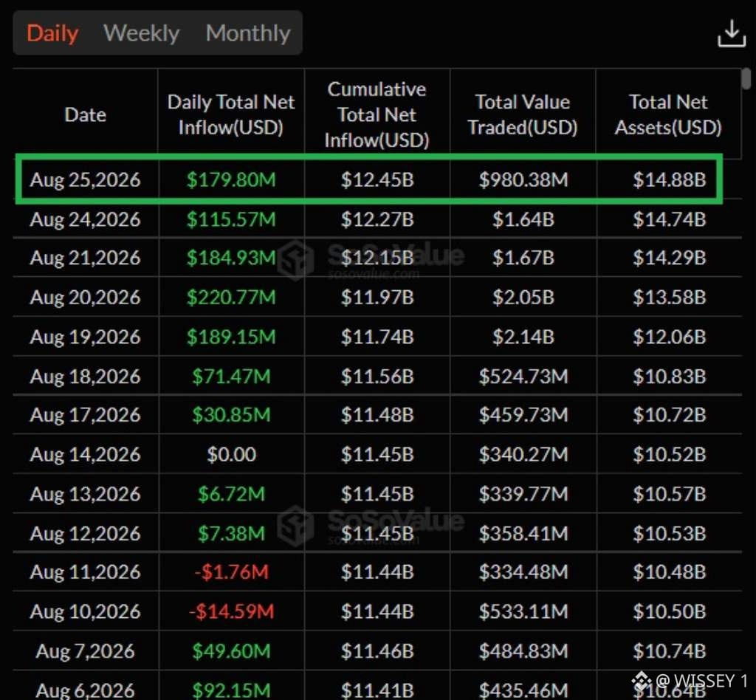Select the $484.83M value traded cell
This screenshot has height=700, width=756.
click(x=523, y=651)
